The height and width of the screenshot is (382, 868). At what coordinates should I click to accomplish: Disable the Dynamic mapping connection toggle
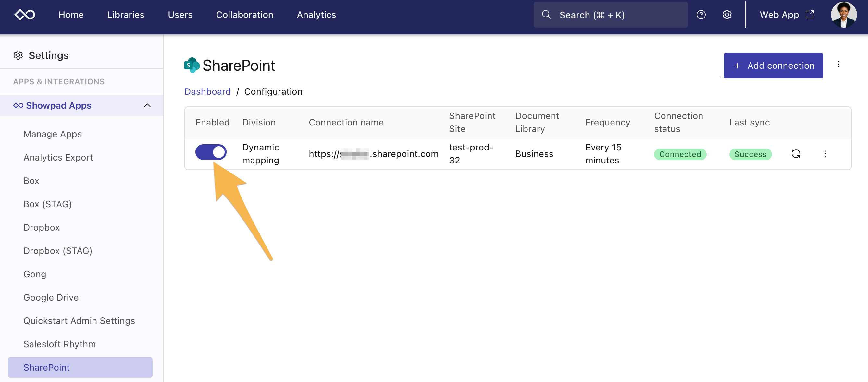coord(211,152)
